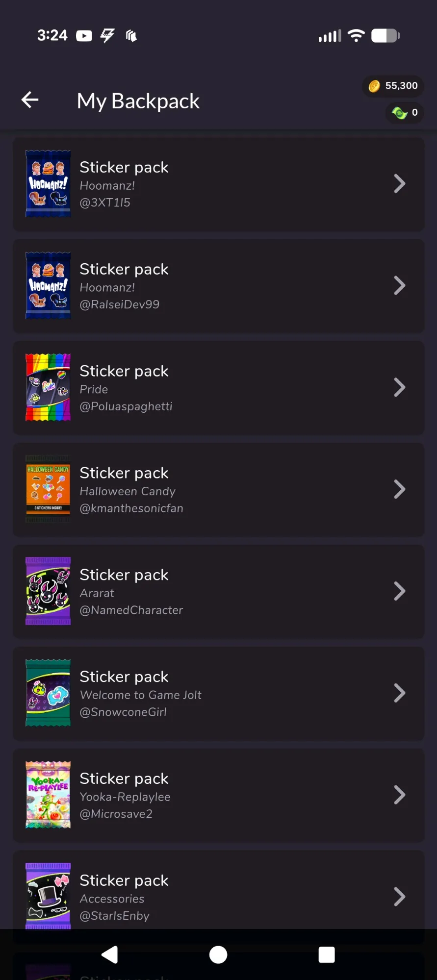437x980 pixels.
Task: Tap the Hoomanz pack thumbnail by @3XT1I5
Action: click(x=48, y=184)
